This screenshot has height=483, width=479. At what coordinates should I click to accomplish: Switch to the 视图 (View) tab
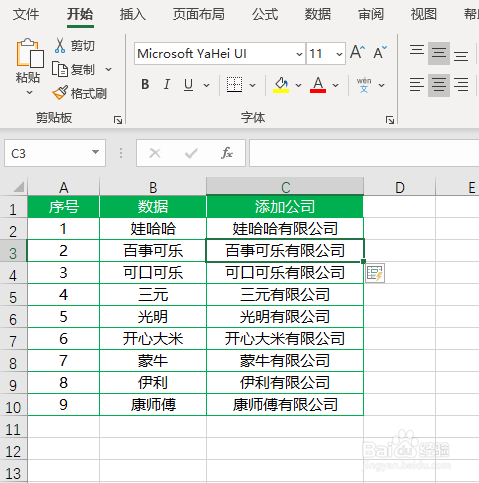click(x=424, y=14)
